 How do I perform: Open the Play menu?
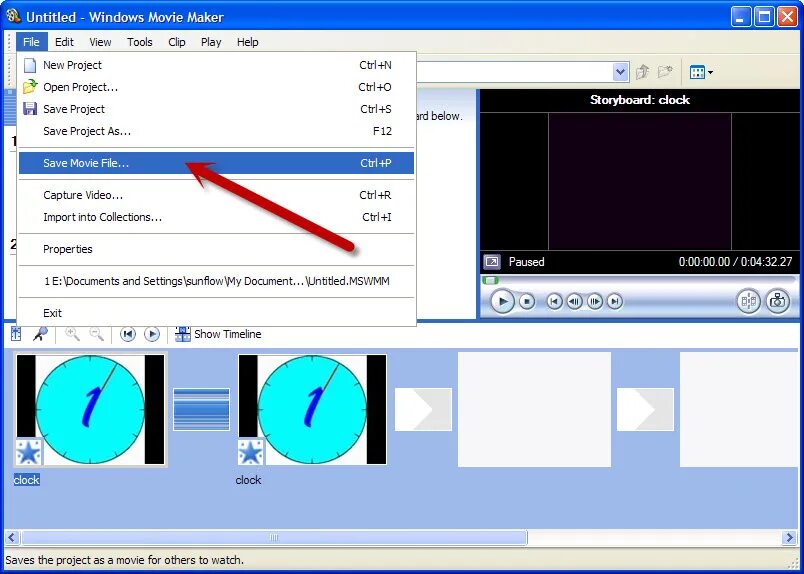coord(211,42)
